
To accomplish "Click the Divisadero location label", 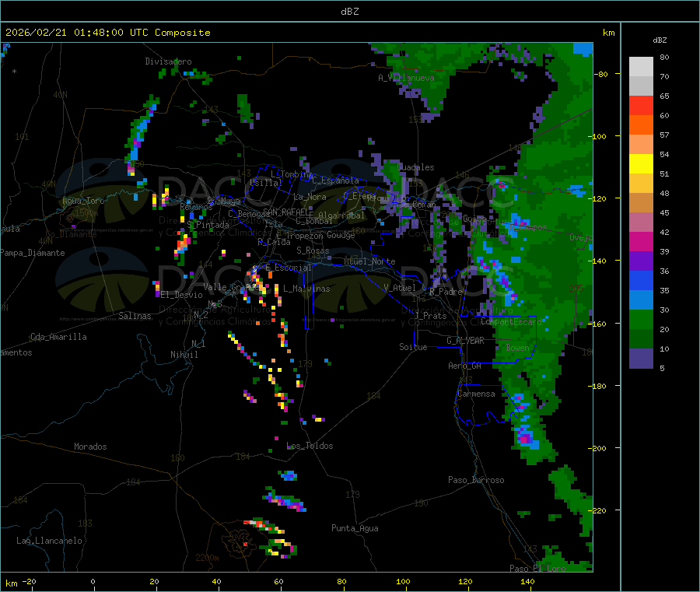I will point(168,61).
